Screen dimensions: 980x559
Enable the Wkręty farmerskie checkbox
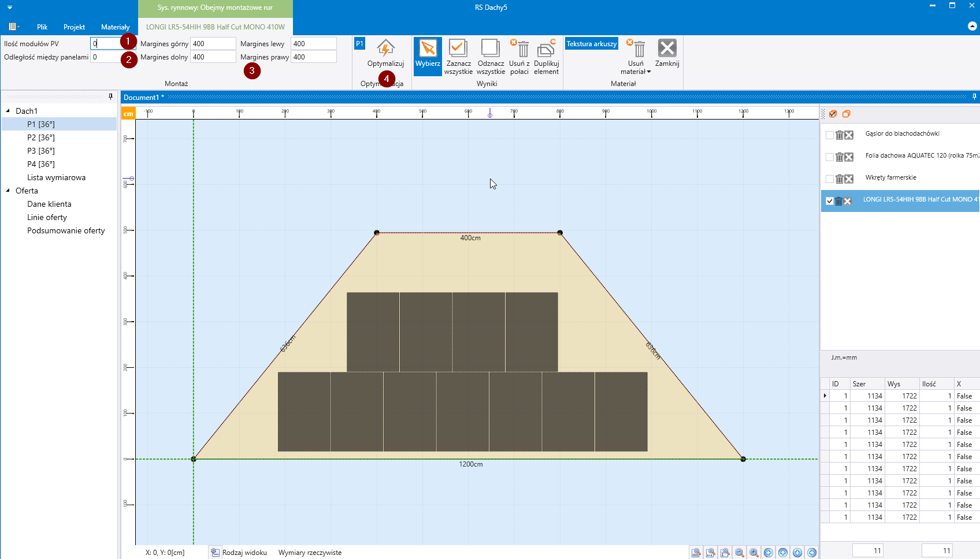pos(830,179)
